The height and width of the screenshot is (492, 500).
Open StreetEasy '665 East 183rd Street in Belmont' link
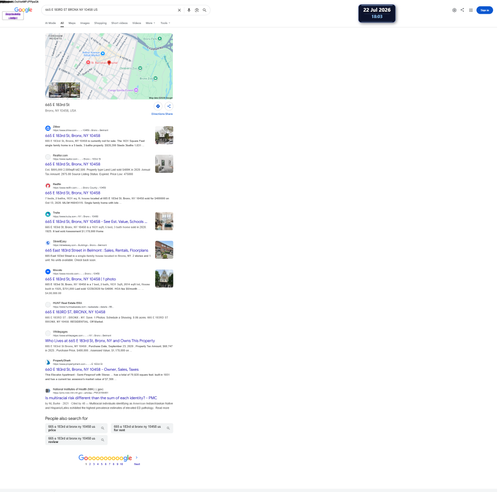pyautogui.click(x=97, y=250)
